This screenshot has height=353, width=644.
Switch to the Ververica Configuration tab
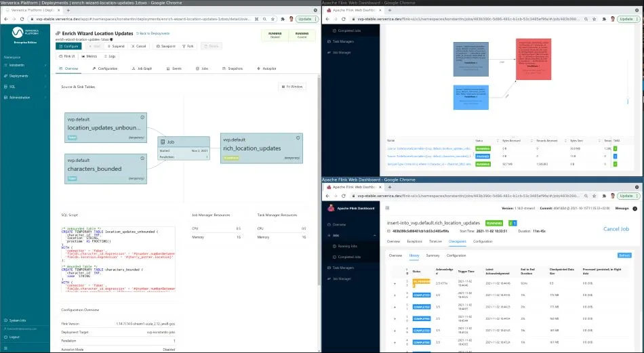coord(105,68)
